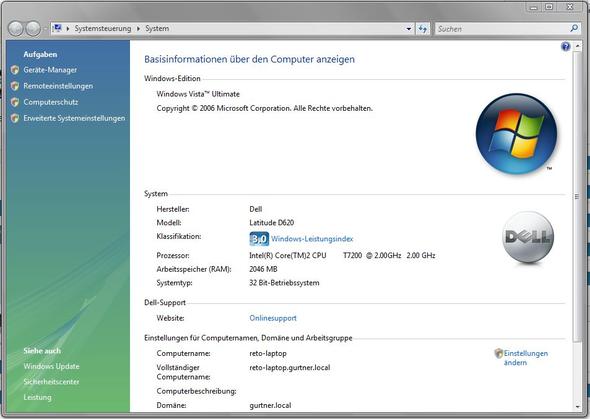Screen dimensions: 590x419
Task: Click the shield icon next to Einstellungen ändern
Action: tap(499, 353)
